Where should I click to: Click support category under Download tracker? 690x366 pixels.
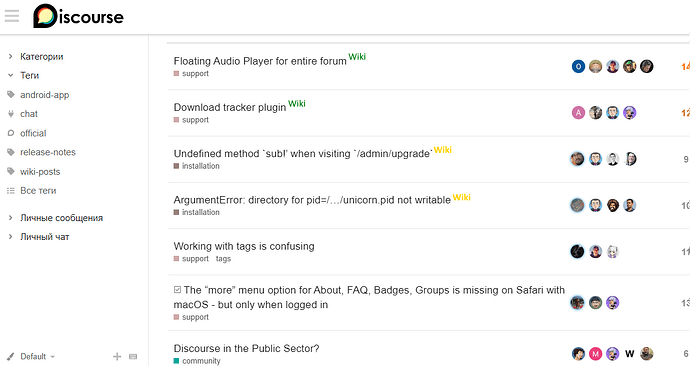(x=191, y=120)
